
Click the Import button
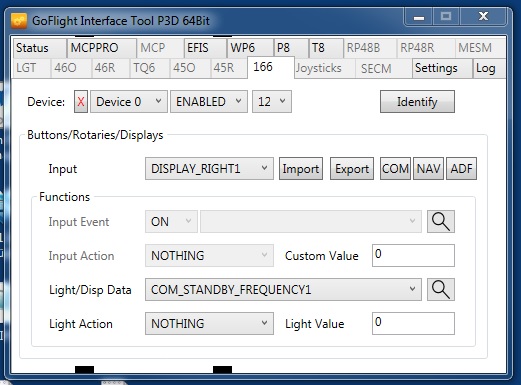click(x=301, y=169)
